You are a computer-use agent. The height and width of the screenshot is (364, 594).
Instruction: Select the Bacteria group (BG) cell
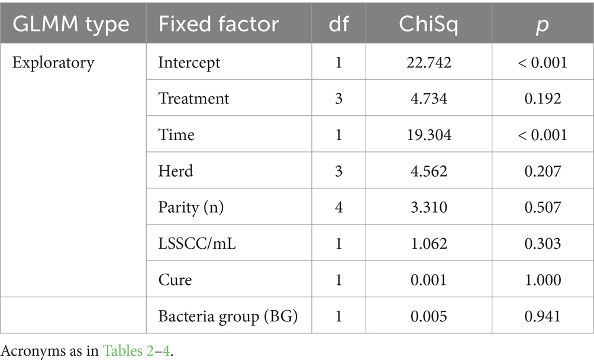(x=228, y=316)
